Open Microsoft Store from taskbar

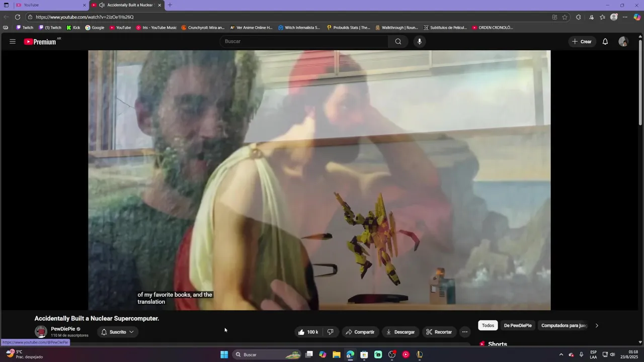tap(364, 354)
